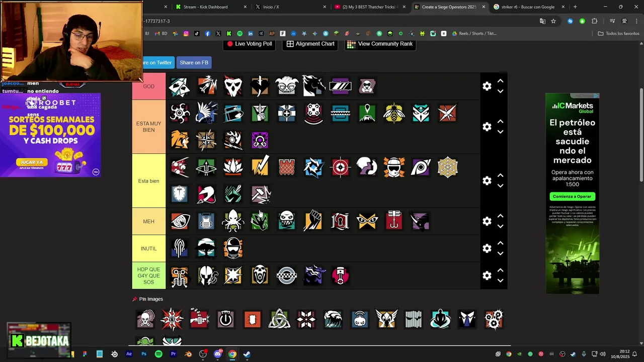Select the playing cards operator icon in GOD tier
The height and width of the screenshot is (362, 644).
tap(180, 86)
